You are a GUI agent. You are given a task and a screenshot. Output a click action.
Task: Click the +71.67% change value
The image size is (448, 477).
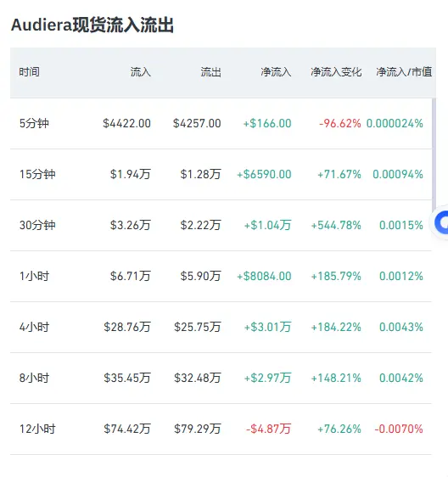pyautogui.click(x=339, y=174)
